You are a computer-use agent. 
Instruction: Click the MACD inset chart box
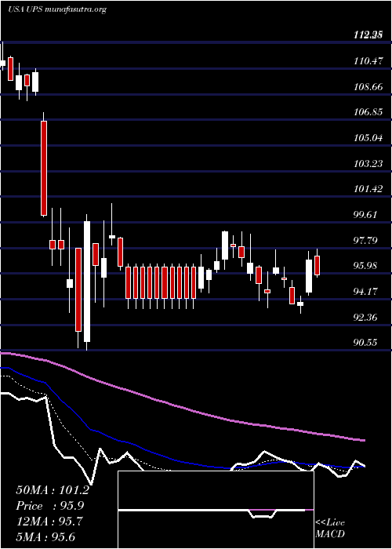(x=216, y=510)
